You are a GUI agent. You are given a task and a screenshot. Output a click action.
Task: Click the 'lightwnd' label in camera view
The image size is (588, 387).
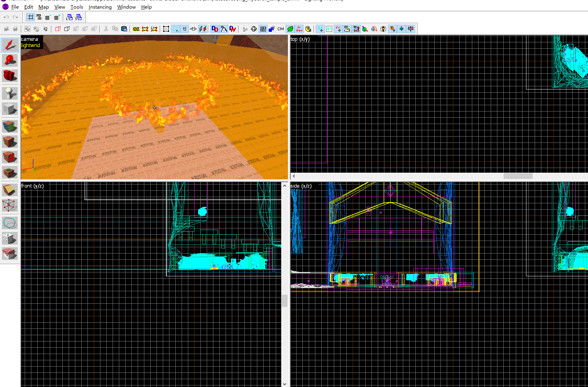coord(31,46)
